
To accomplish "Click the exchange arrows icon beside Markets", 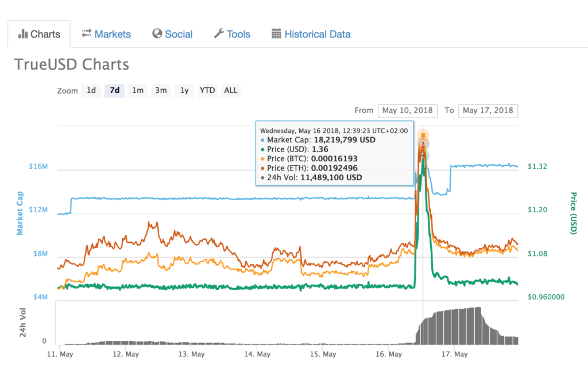I will click(87, 33).
